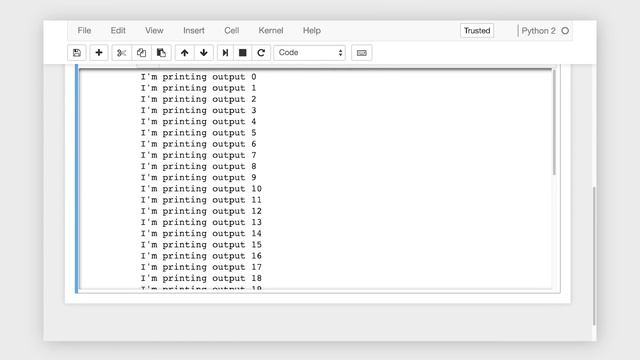The image size is (640, 360).
Task: Click the line "I'm printing output 13"
Action: point(201,222)
